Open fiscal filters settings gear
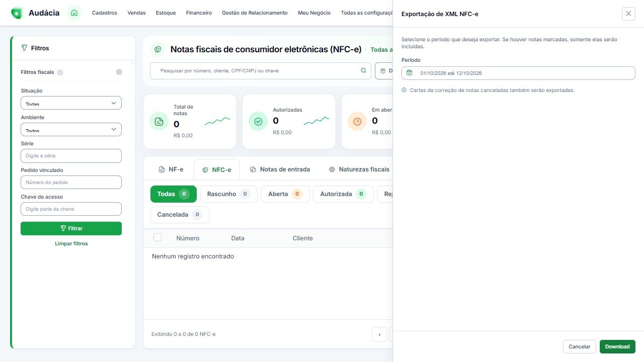Image resolution: width=644 pixels, height=362 pixels. coord(119,72)
